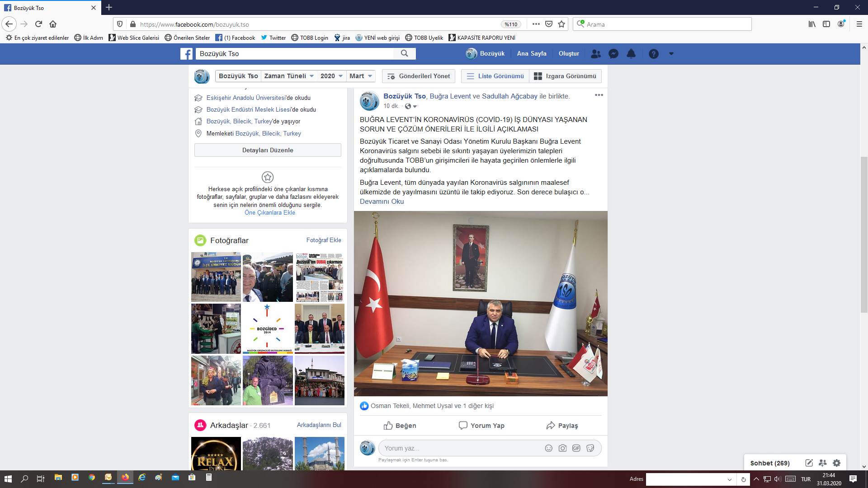
Task: Open Bozüyük profile link in header
Action: point(486,54)
